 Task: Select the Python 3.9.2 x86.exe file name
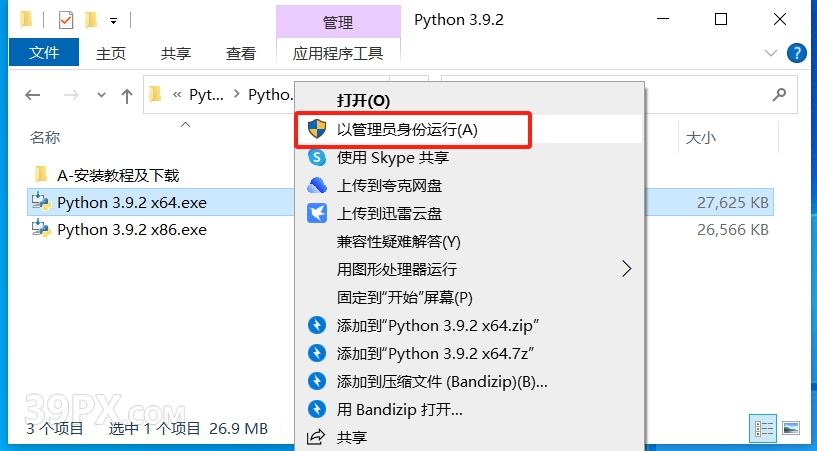[132, 230]
